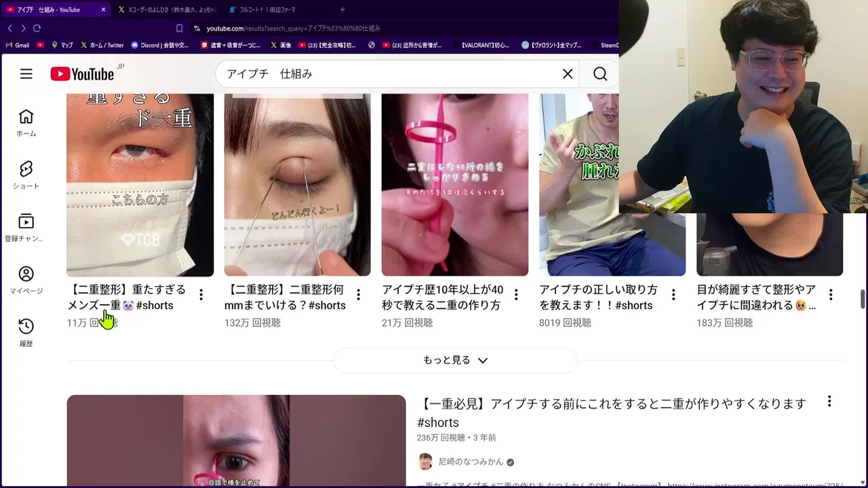Click the 21万 回視聴 text

pyautogui.click(x=407, y=323)
